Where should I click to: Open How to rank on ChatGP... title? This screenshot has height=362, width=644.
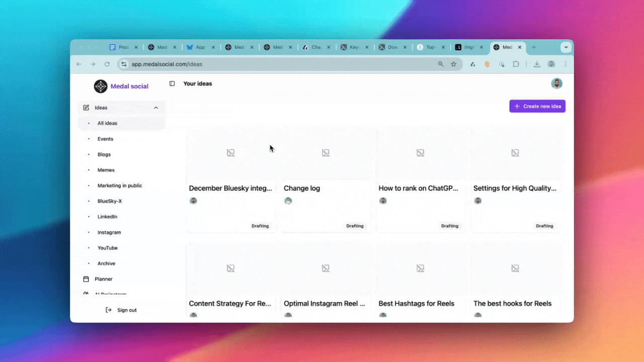click(x=419, y=189)
